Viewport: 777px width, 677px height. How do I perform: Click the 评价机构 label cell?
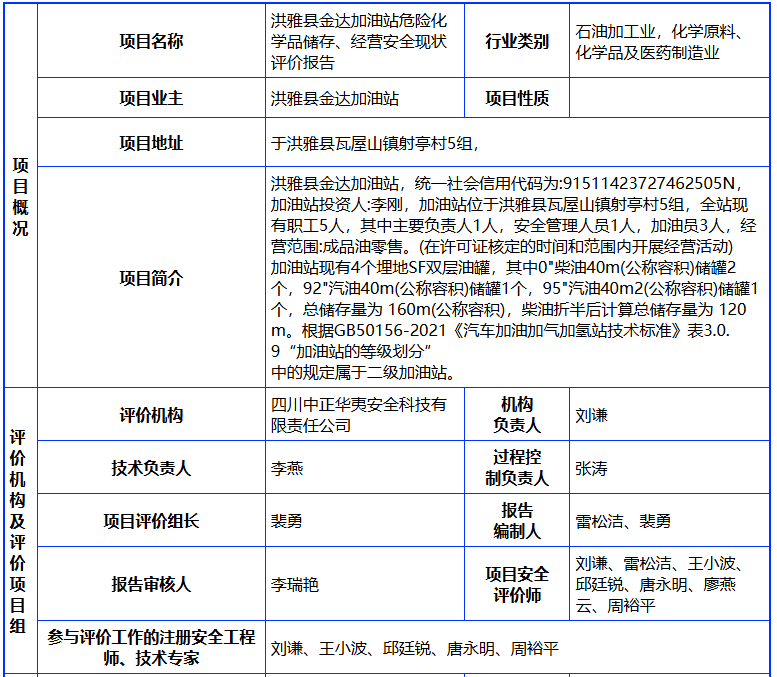coord(151,415)
